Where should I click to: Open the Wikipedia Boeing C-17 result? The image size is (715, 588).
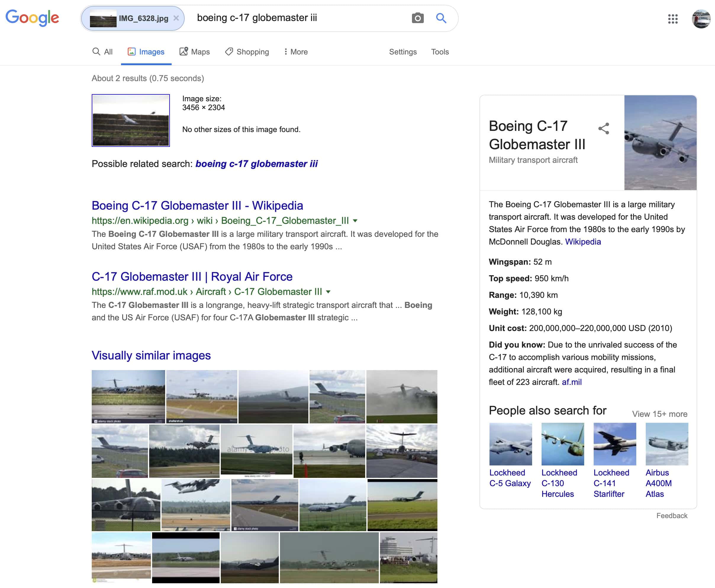pyautogui.click(x=197, y=205)
